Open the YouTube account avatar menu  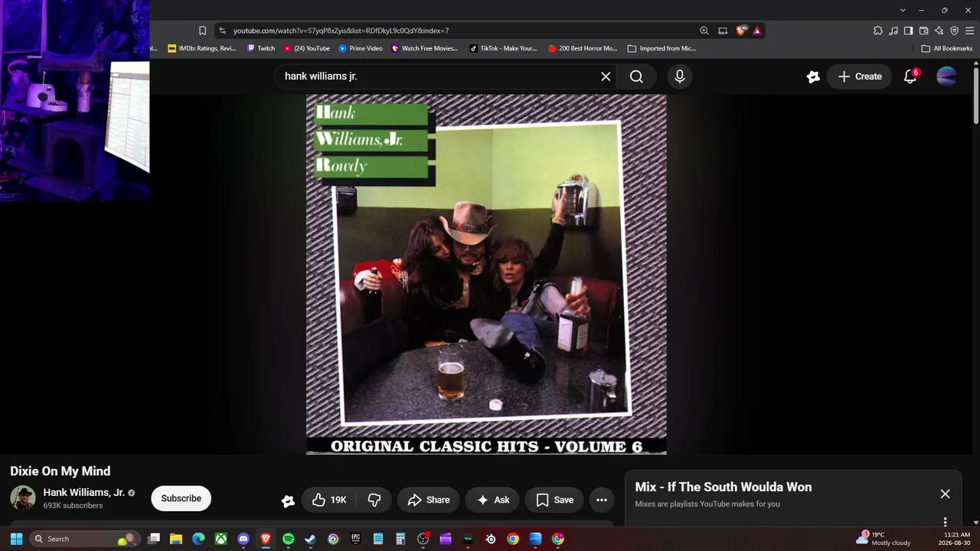coord(946,77)
